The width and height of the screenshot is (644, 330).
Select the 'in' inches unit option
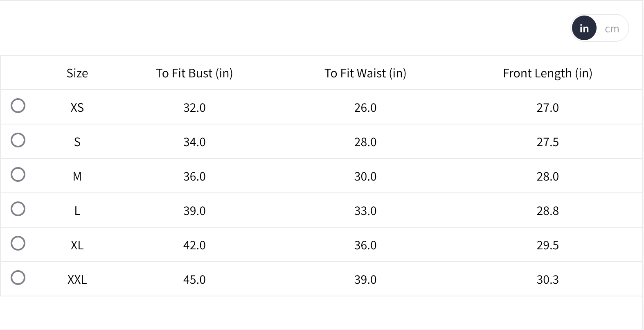tap(584, 28)
